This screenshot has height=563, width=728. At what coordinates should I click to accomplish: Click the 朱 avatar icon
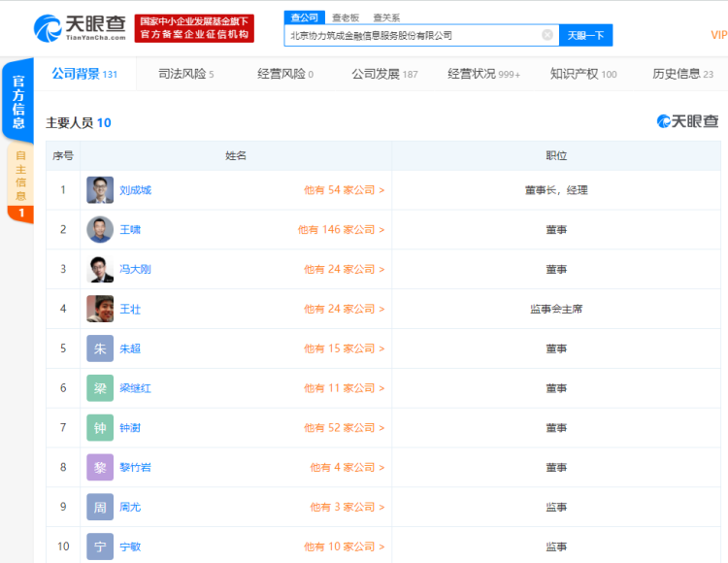coord(100,348)
